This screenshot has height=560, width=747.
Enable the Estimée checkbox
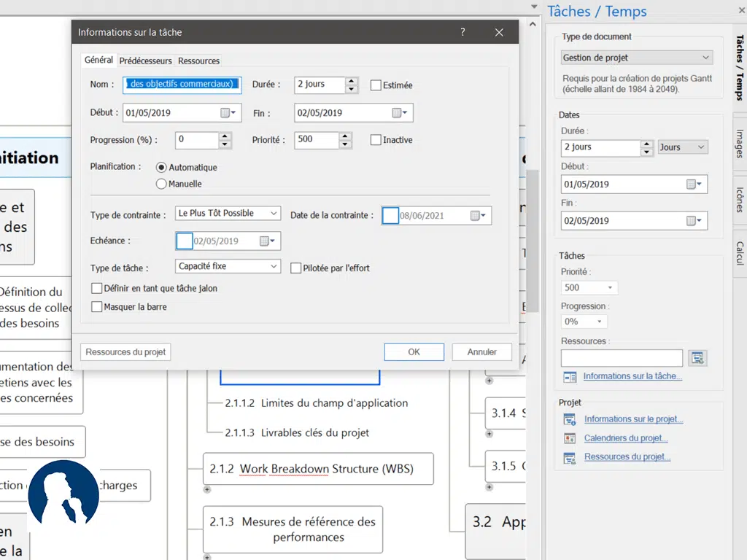[x=376, y=85]
